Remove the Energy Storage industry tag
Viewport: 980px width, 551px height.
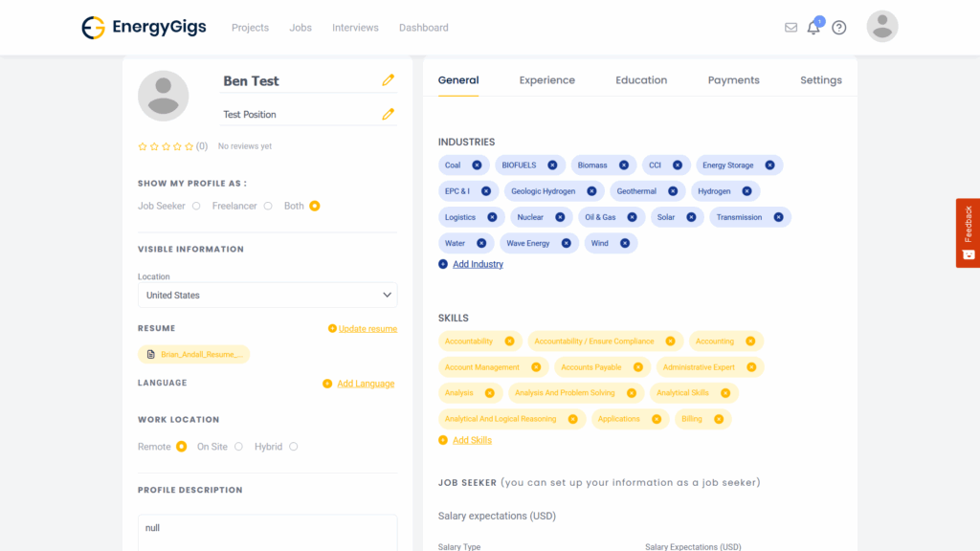click(769, 165)
